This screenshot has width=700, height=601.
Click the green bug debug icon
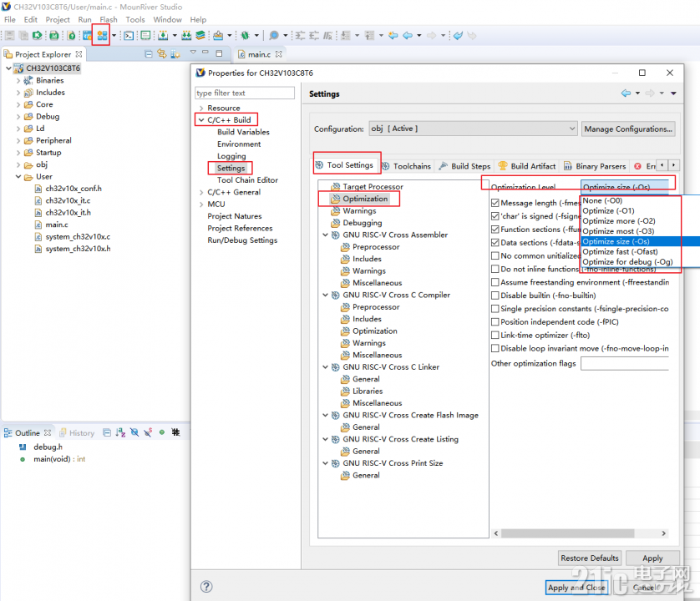[245, 36]
